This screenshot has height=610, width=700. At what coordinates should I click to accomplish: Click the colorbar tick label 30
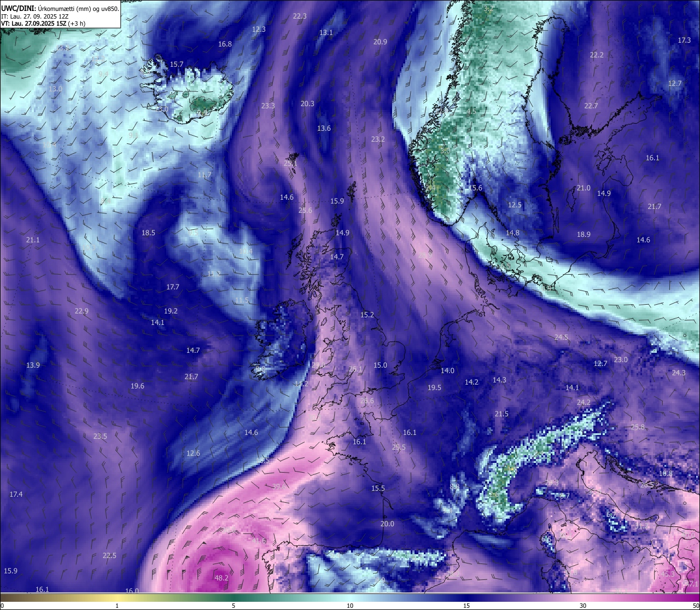(583, 606)
